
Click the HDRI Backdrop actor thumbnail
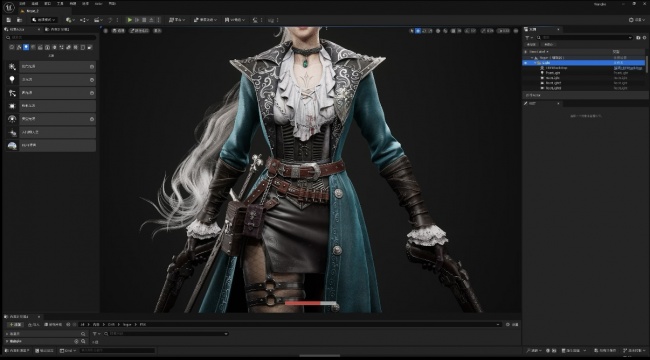click(12, 145)
